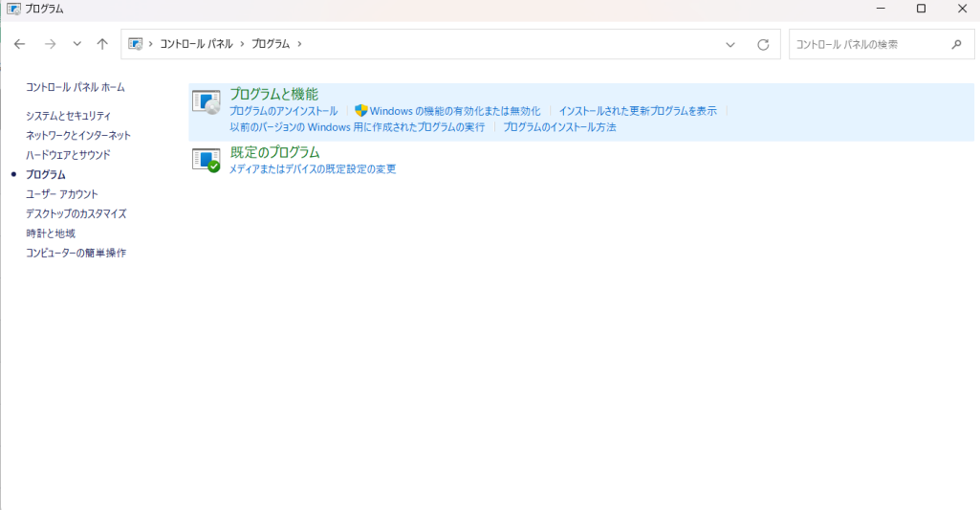Expand the chevron between コントロール パネル and プログラム
Screen dimensions: 980x510
coord(243,44)
